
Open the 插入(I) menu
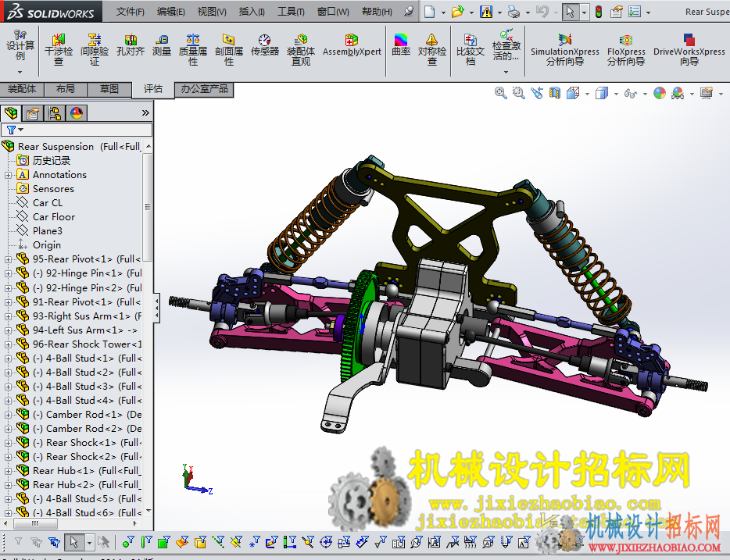click(252, 12)
